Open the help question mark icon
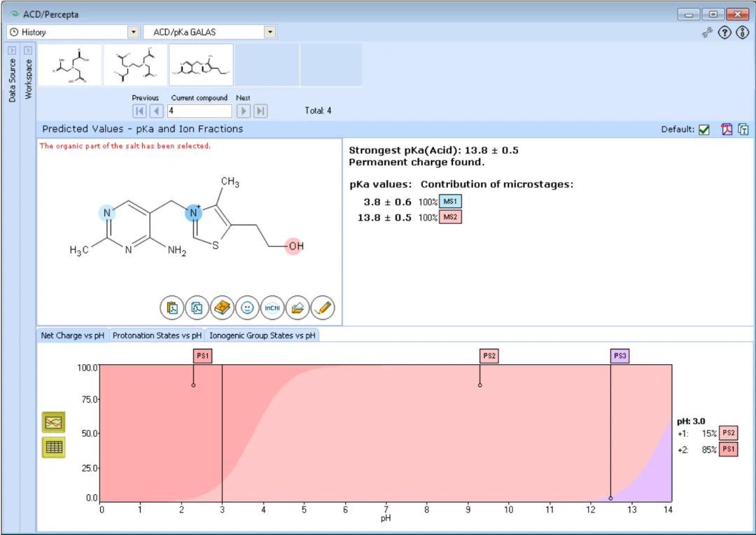This screenshot has width=756, height=535. [724, 32]
